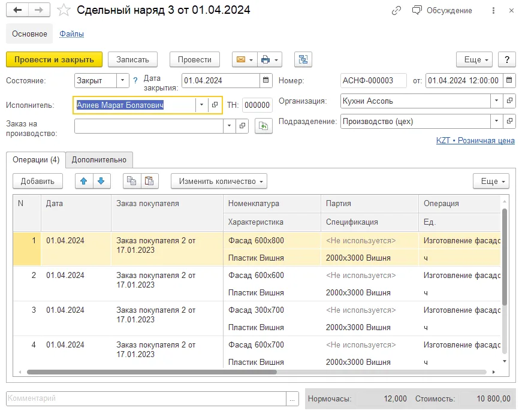Expand the Подразделение dropdown
The width and height of the screenshot is (522, 420).
coord(496,121)
